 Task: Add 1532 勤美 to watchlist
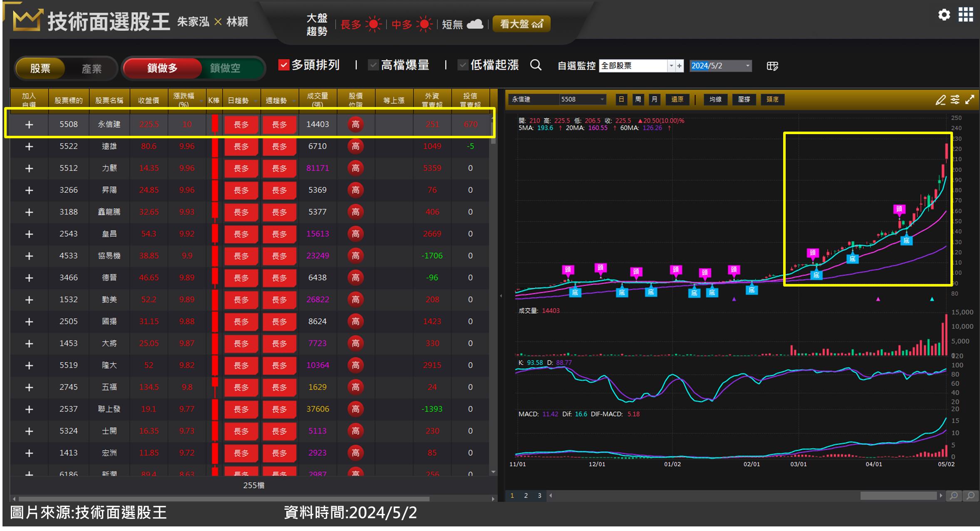click(29, 300)
